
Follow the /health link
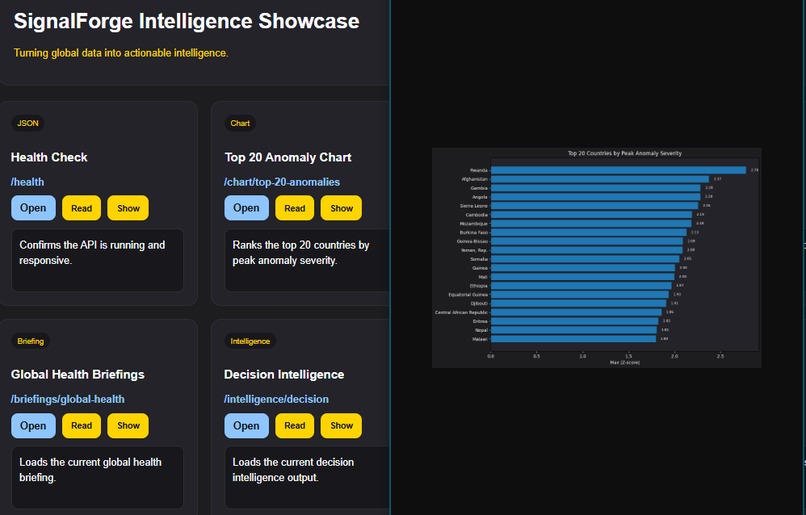[27, 182]
